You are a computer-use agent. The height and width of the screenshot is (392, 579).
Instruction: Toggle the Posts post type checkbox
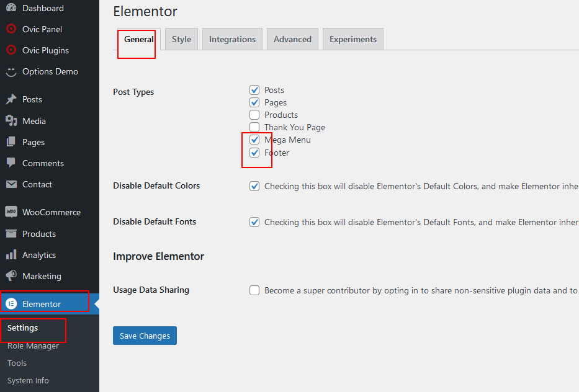click(x=254, y=90)
